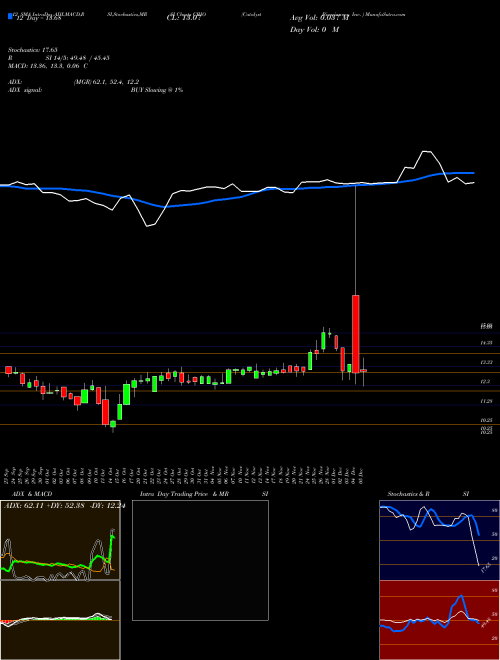Click the 'MACD: 13.36, 13.3, 0.06 C' line
Screen dimensions: 500x660
(48, 66)
